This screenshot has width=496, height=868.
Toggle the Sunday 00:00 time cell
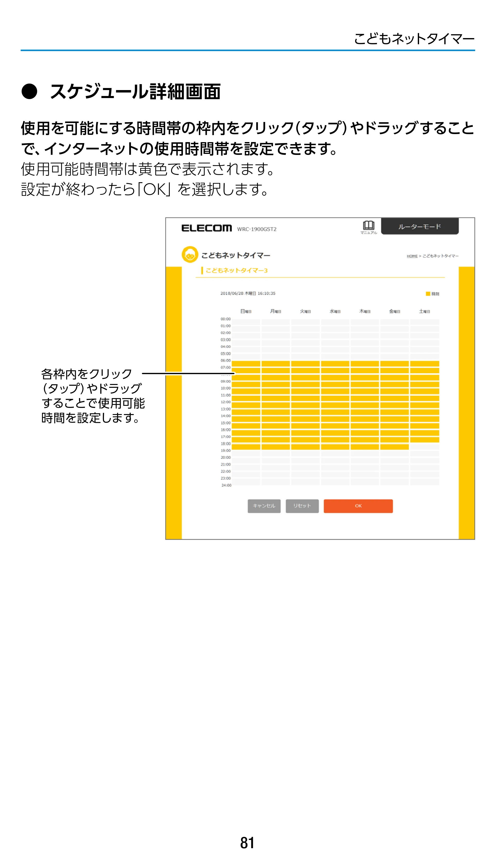pyautogui.click(x=246, y=322)
